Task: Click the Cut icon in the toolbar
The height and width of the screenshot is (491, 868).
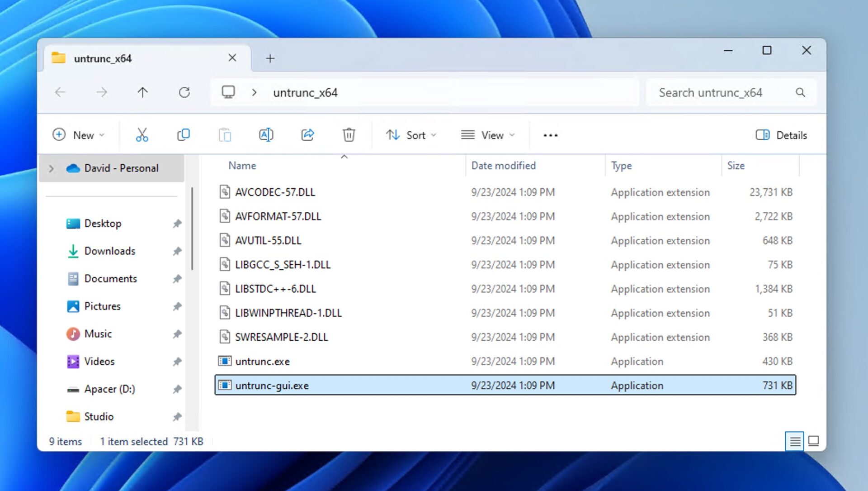Action: click(142, 134)
